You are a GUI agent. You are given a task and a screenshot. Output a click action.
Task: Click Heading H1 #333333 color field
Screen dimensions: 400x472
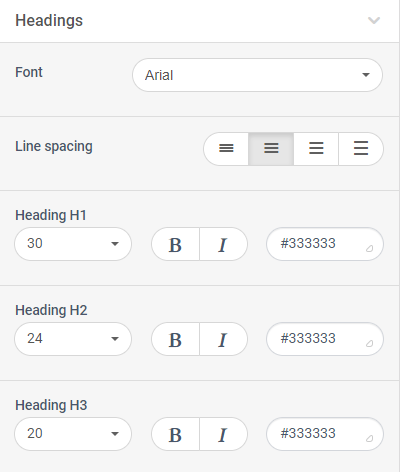point(325,244)
